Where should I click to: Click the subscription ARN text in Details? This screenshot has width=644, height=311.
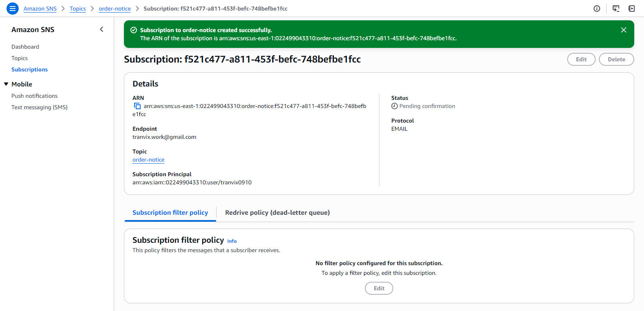pos(249,110)
